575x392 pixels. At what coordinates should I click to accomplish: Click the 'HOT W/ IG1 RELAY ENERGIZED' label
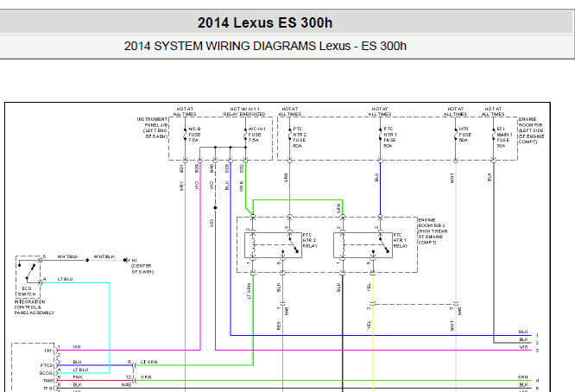point(244,112)
